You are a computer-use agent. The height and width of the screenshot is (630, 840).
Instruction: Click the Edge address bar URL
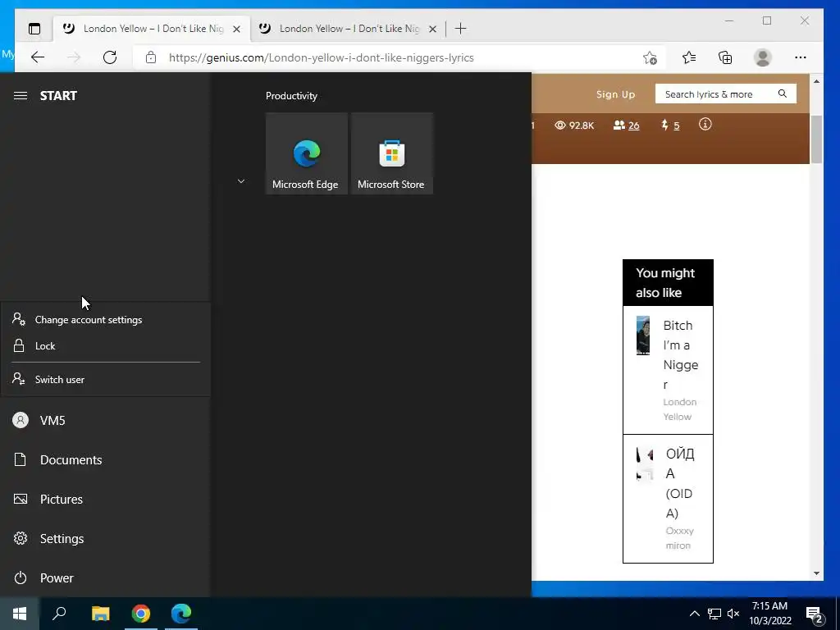click(x=322, y=58)
